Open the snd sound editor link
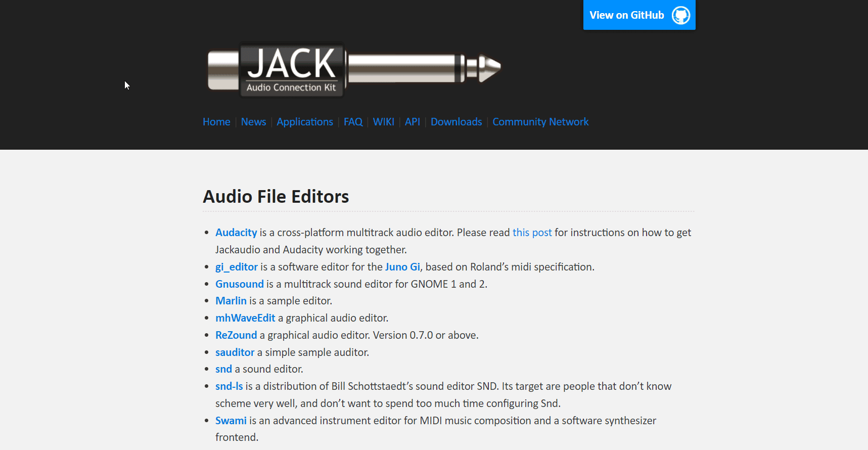This screenshot has height=450, width=868. pyautogui.click(x=223, y=369)
